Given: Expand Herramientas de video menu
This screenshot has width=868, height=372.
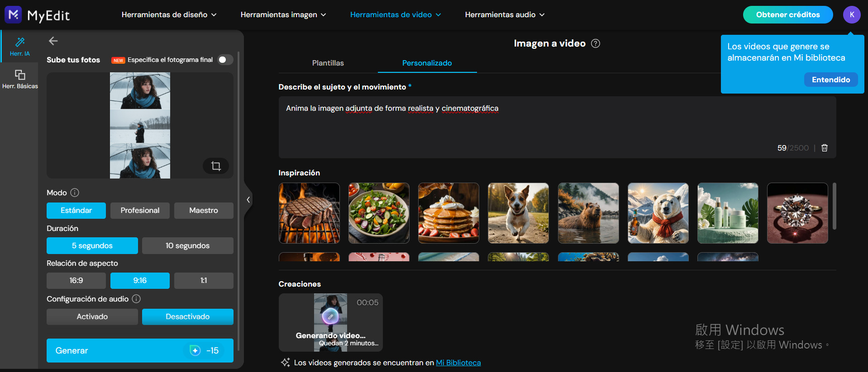Looking at the screenshot, I should click(396, 15).
